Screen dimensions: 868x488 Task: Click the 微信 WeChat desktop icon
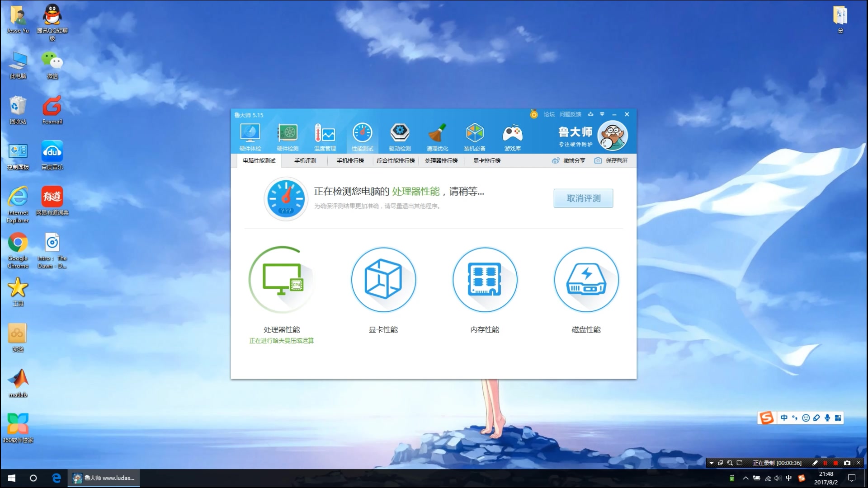coord(52,65)
